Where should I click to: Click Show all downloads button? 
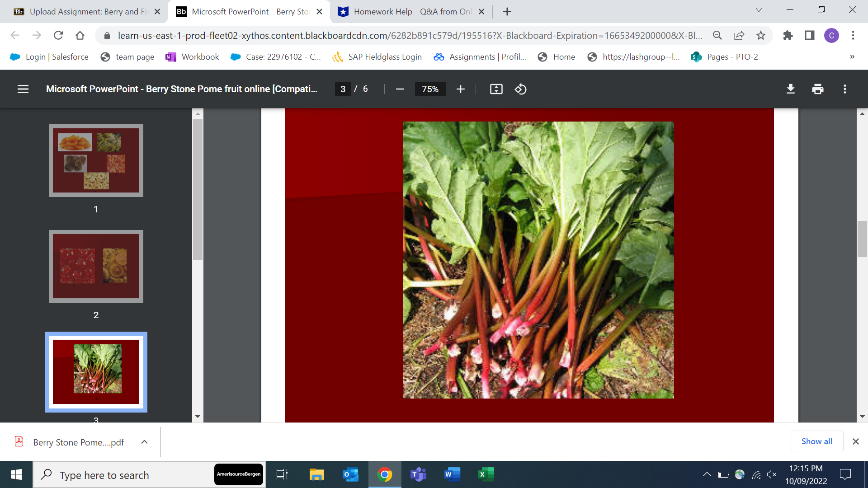click(x=816, y=441)
